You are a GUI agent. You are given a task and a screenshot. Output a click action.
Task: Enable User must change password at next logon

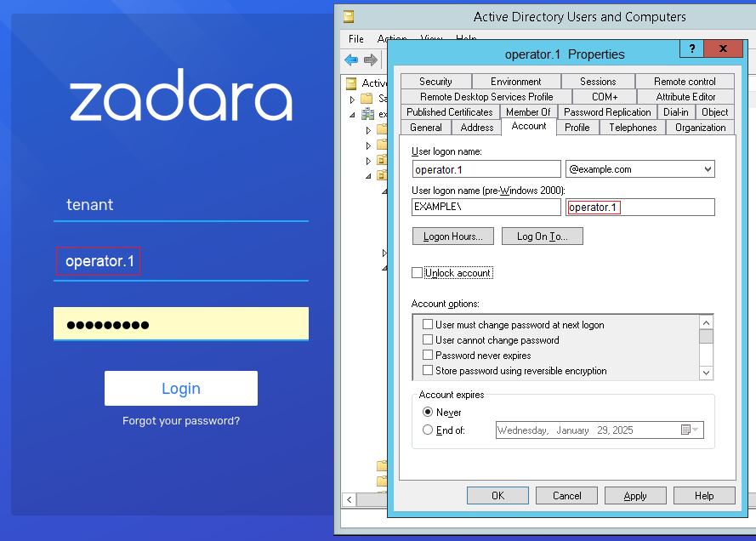point(427,324)
